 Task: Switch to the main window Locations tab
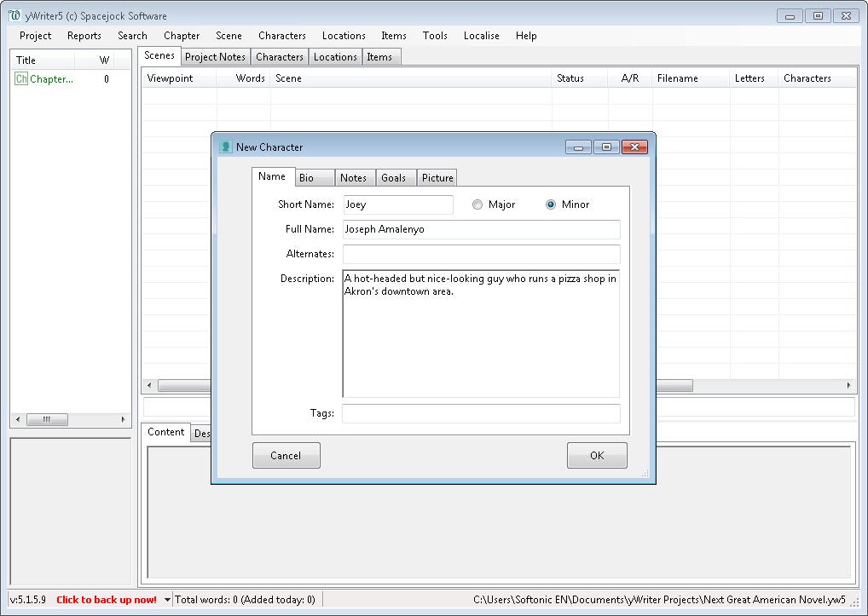coord(335,57)
